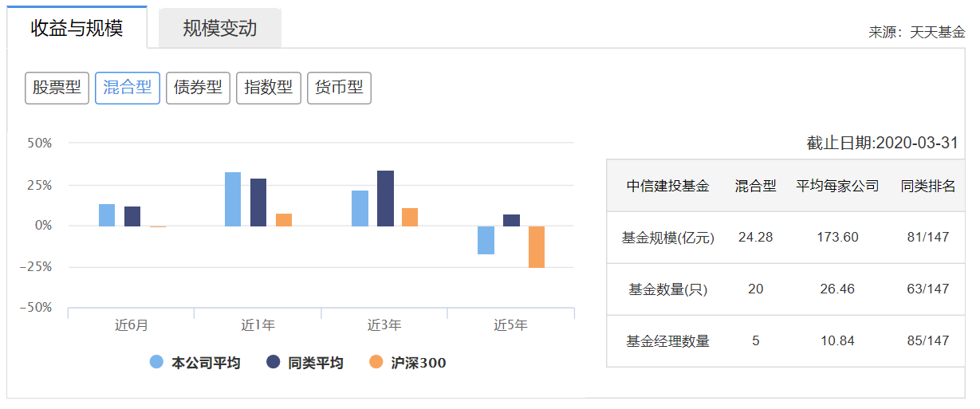Click the 中信建投基金 table header

pyautogui.click(x=668, y=186)
